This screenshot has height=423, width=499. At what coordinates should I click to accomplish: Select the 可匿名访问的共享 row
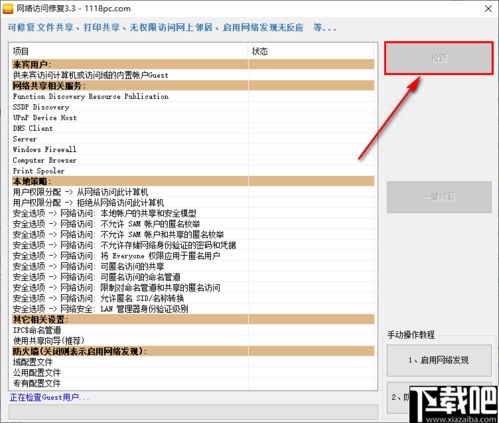pyautogui.click(x=193, y=266)
